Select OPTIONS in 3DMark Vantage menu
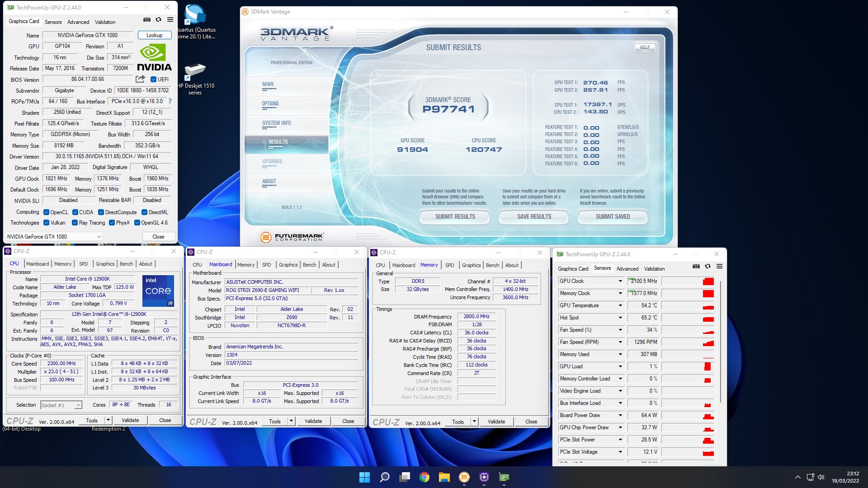 (x=270, y=103)
